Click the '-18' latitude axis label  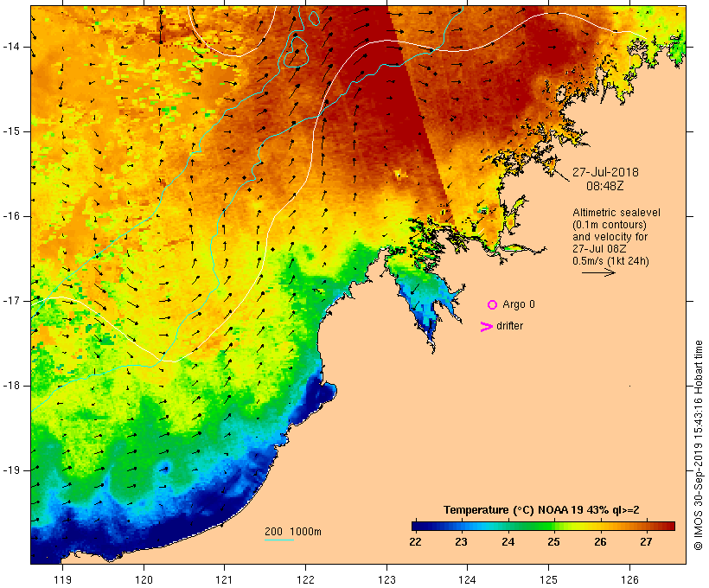10,386
